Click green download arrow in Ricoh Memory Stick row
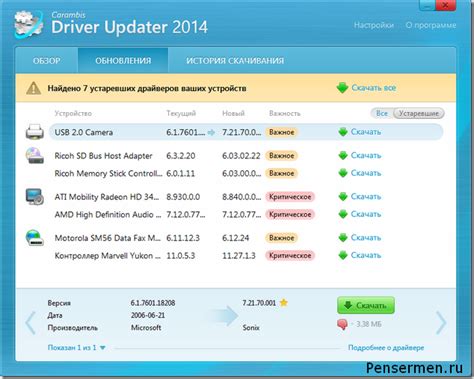The image size is (474, 379). pyautogui.click(x=343, y=173)
